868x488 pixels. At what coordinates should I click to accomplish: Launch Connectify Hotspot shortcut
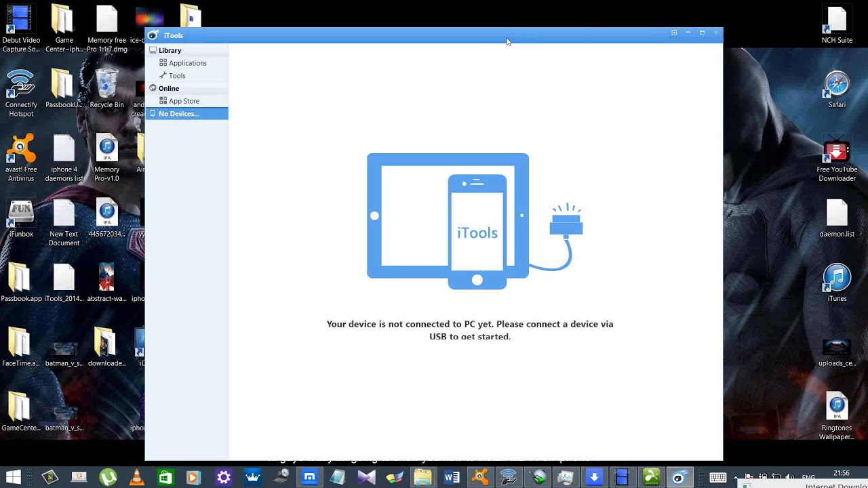[x=21, y=94]
